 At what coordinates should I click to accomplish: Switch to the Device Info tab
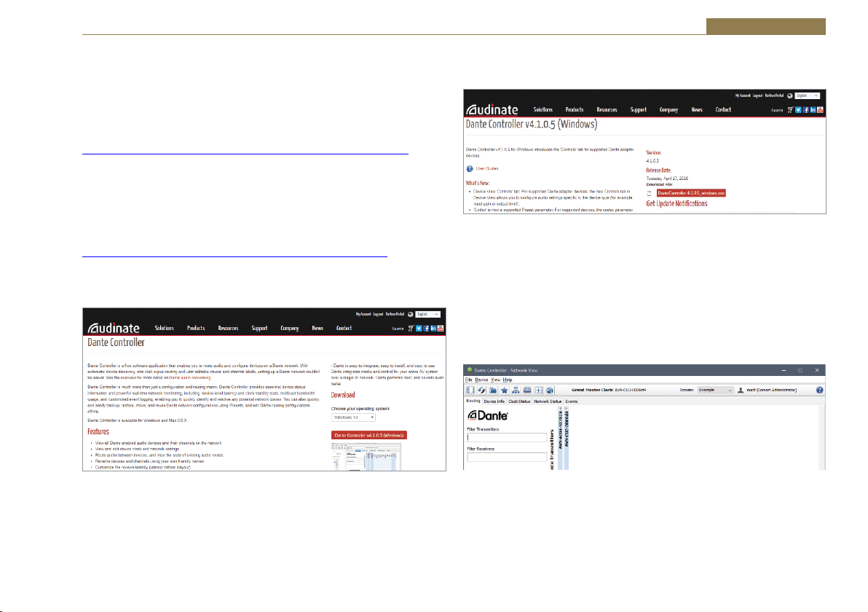tap(494, 401)
